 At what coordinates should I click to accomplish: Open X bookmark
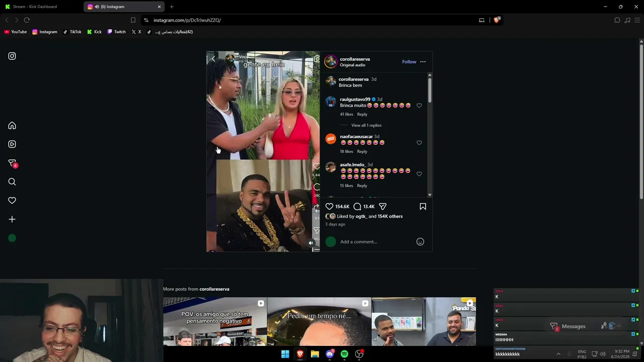[x=136, y=32]
